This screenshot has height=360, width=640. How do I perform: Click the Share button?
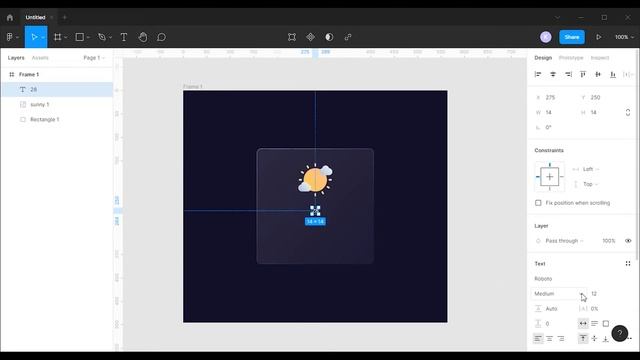click(571, 37)
